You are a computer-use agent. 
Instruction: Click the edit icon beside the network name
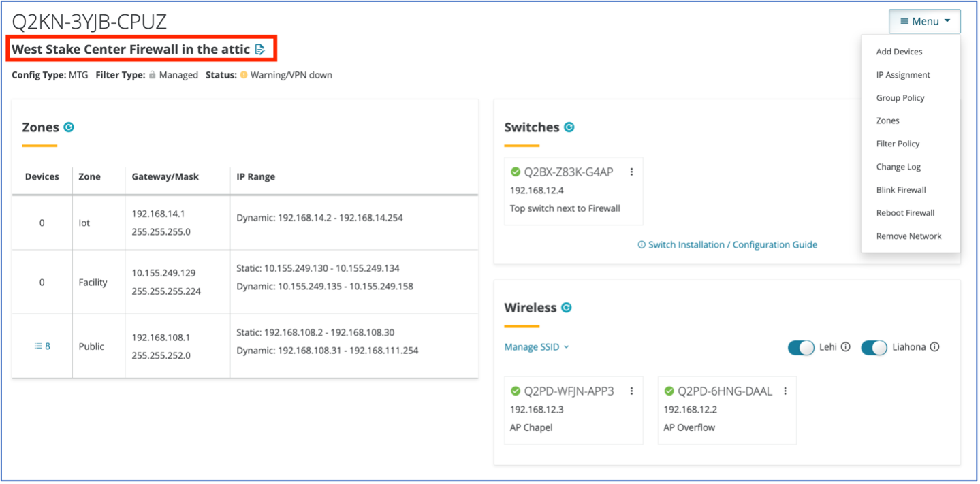260,50
